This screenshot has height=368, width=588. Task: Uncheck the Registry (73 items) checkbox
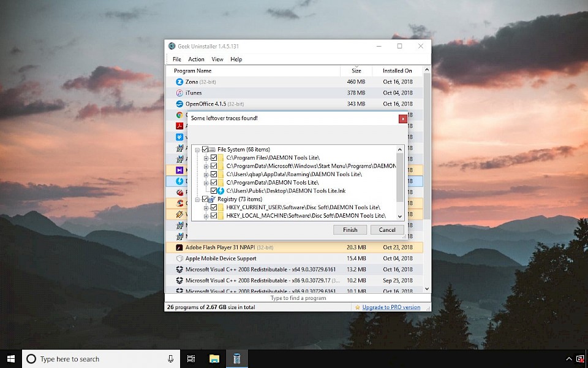(205, 199)
